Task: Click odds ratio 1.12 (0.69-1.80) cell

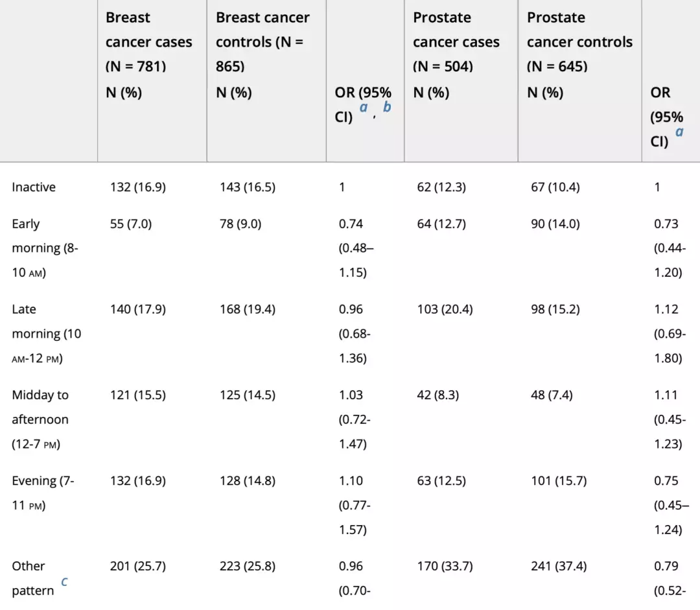Action: tap(668, 334)
